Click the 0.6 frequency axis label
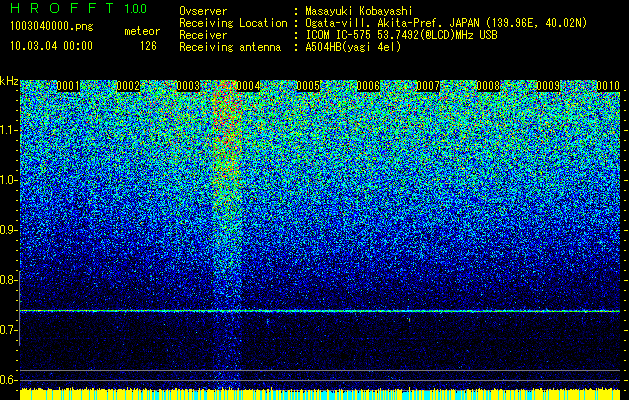629x400 pixels. click(8, 380)
